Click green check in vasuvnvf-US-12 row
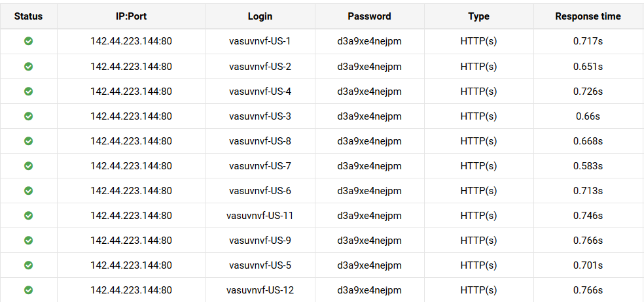 click(x=28, y=290)
